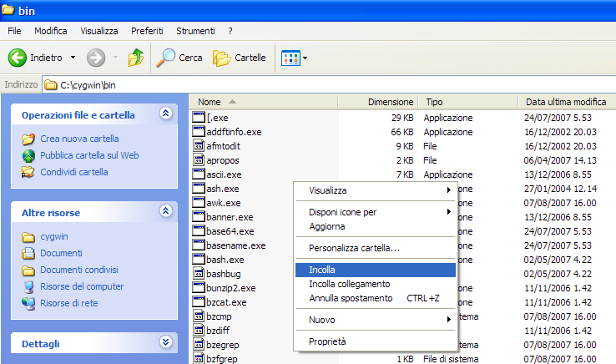Click the C:\cygwin\bin address field
This screenshot has width=616, height=364.
pyautogui.click(x=329, y=85)
